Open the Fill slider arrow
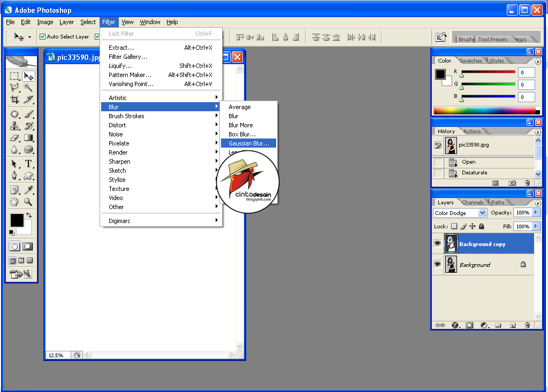 click(x=536, y=226)
